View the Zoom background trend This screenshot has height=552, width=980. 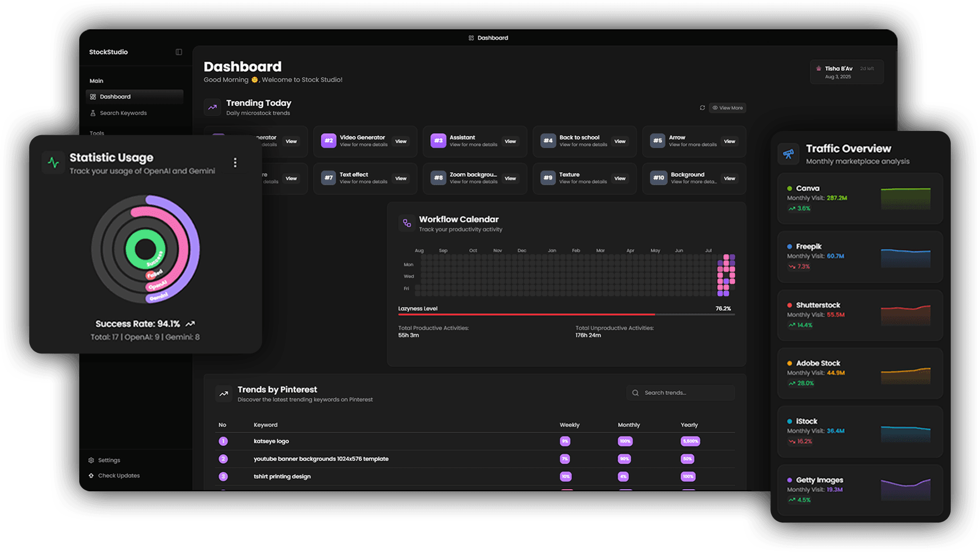[x=510, y=179]
